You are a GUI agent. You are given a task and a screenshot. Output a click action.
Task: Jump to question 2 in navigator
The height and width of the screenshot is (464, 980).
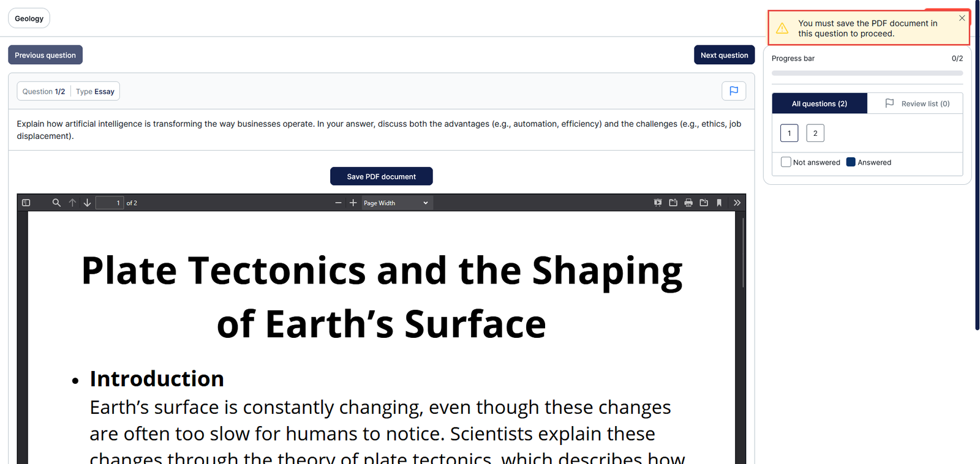click(815, 133)
